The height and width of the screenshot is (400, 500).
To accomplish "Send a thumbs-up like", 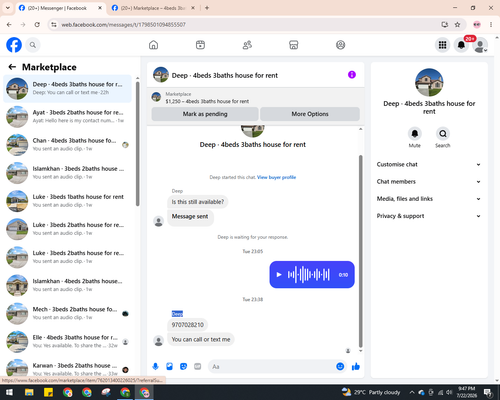I will [x=356, y=367].
